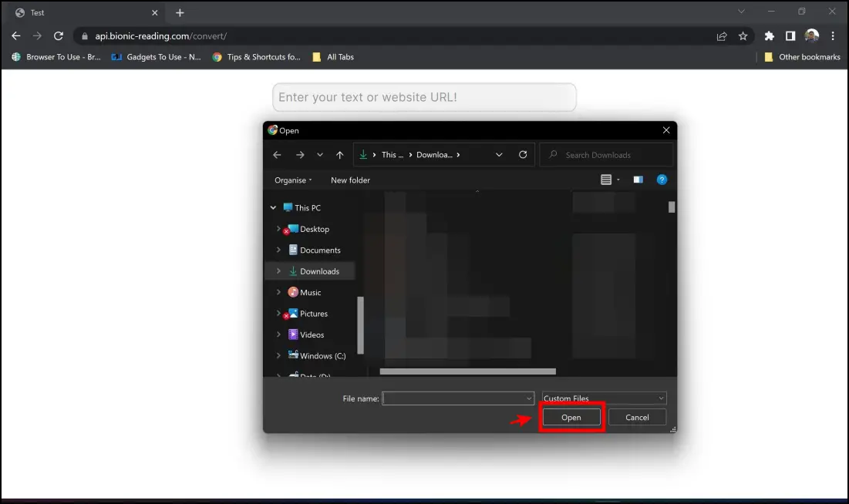
Task: Click the file list vertical scrollbar thumb
Action: click(x=672, y=207)
